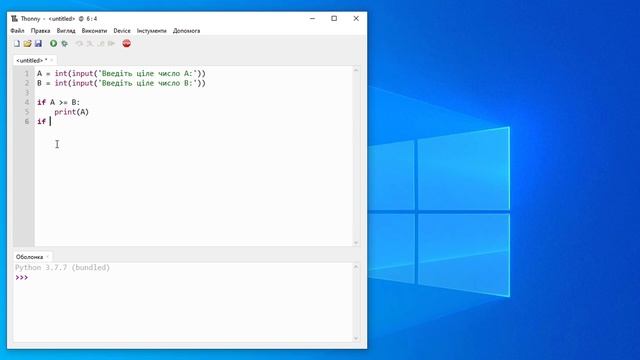Image resolution: width=640 pixels, height=360 pixels.
Task: Click the disabled Resume icon
Action: click(x=111, y=43)
